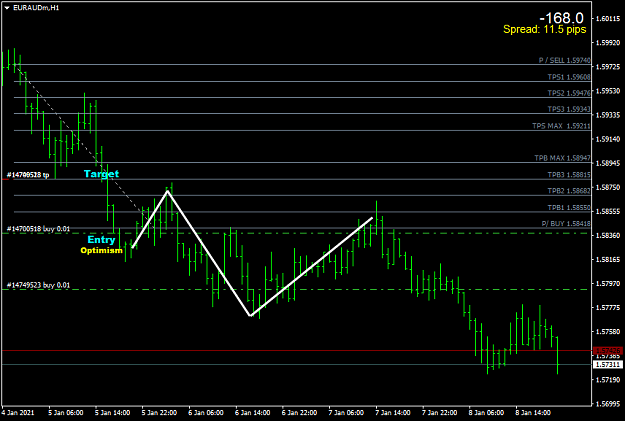Screen dimensions: 625x421
Task: Click 5 Jan 14:00 on the time axis
Action: tap(112, 413)
